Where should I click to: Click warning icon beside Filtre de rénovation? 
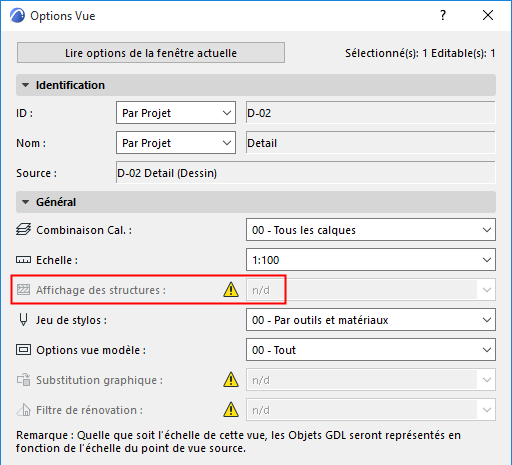tap(231, 409)
